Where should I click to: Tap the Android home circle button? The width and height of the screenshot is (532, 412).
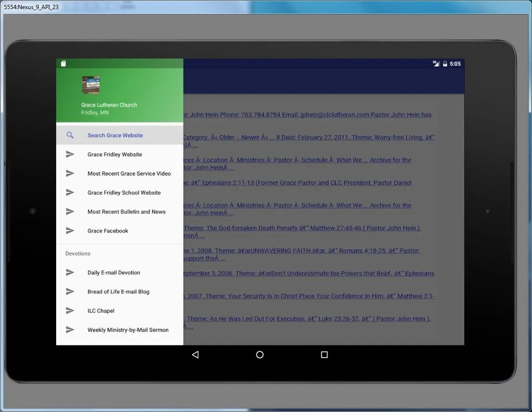click(260, 355)
